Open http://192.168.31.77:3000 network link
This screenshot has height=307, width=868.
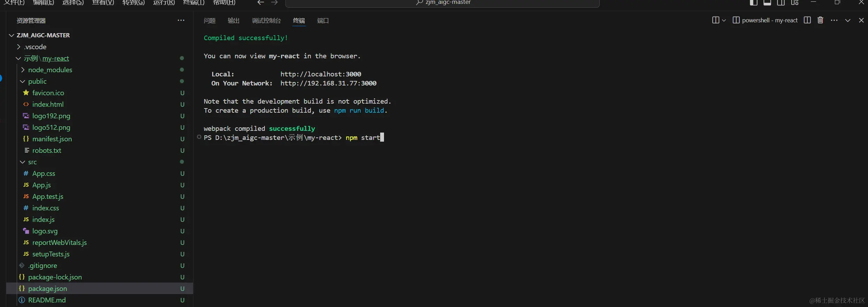tap(328, 83)
